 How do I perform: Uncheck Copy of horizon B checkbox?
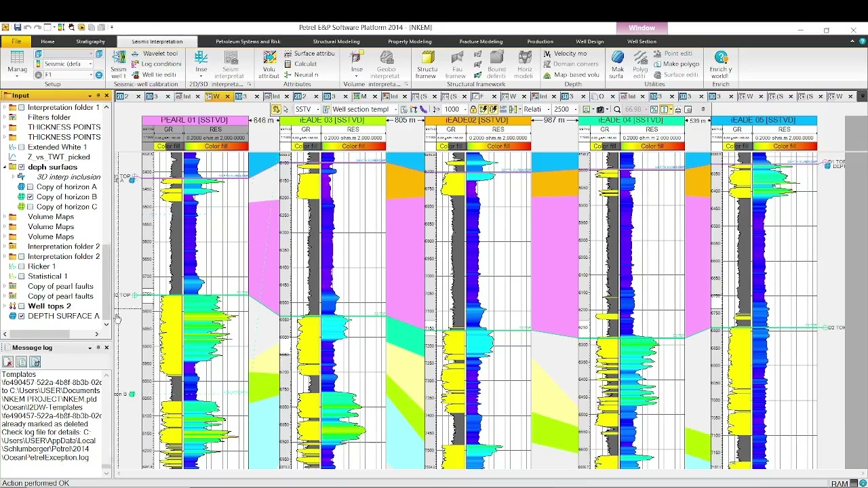[30, 197]
